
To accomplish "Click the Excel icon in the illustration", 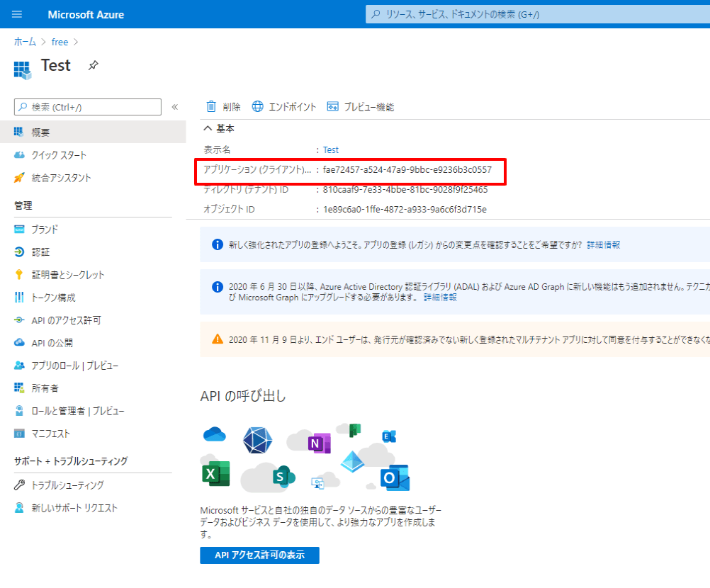I will coord(215,473).
